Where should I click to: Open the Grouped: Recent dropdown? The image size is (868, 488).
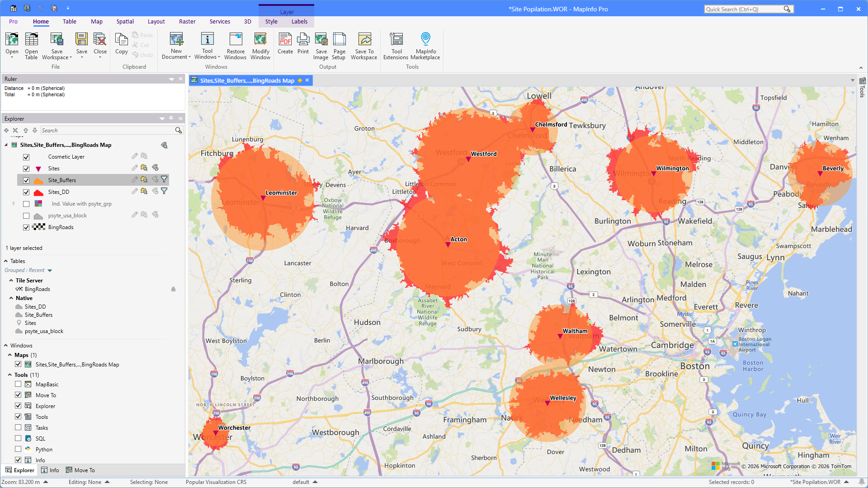tap(50, 271)
